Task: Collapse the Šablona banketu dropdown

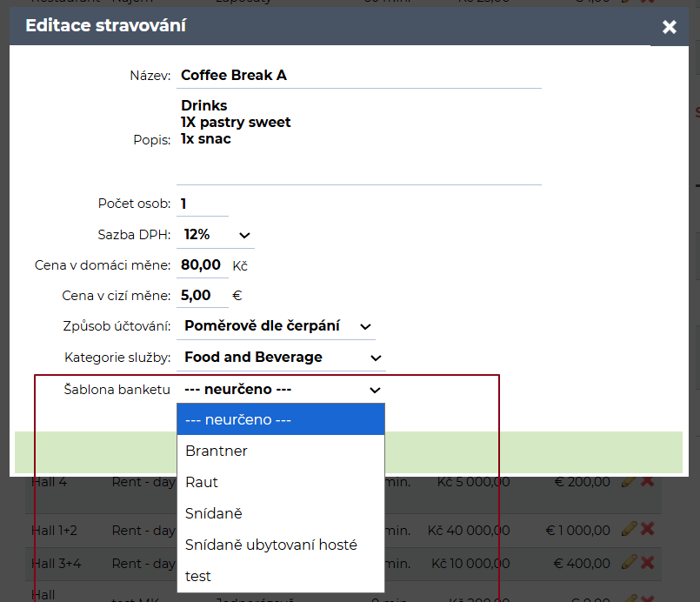Action: (281, 390)
